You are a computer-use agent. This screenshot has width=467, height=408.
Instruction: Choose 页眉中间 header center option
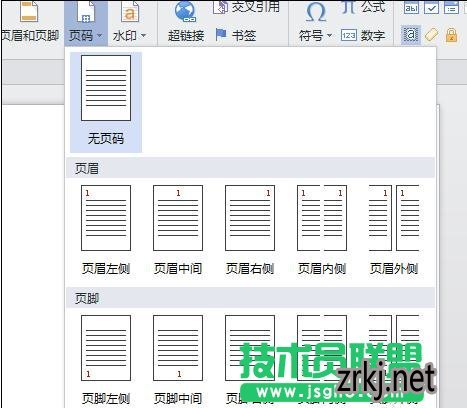178,230
